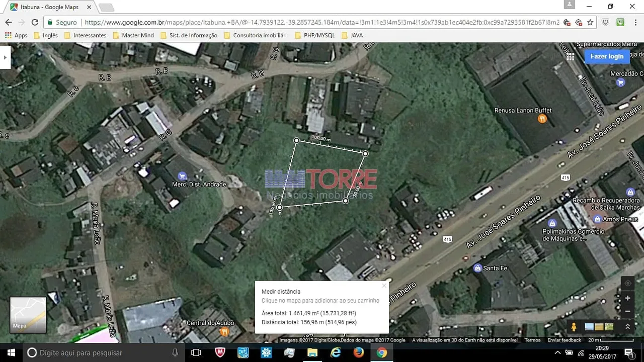Click the browser forward arrow
The width and height of the screenshot is (644, 362).
click(x=21, y=22)
